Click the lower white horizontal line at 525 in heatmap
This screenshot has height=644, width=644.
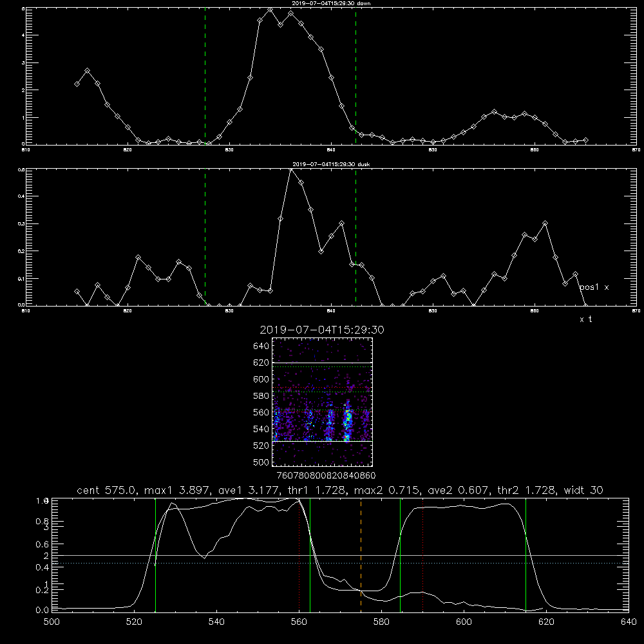(x=323, y=441)
